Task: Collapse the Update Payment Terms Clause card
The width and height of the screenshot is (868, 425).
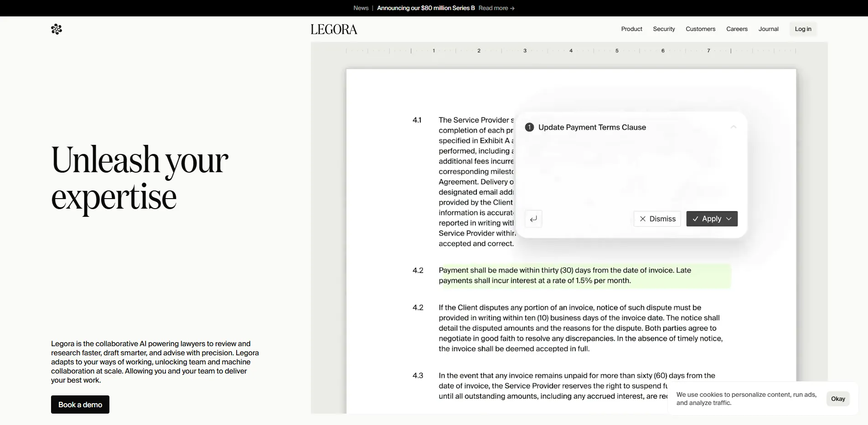Action: (x=733, y=127)
